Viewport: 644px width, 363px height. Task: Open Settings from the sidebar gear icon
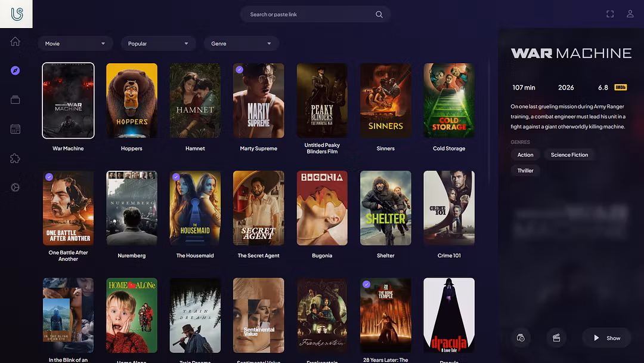point(16,187)
